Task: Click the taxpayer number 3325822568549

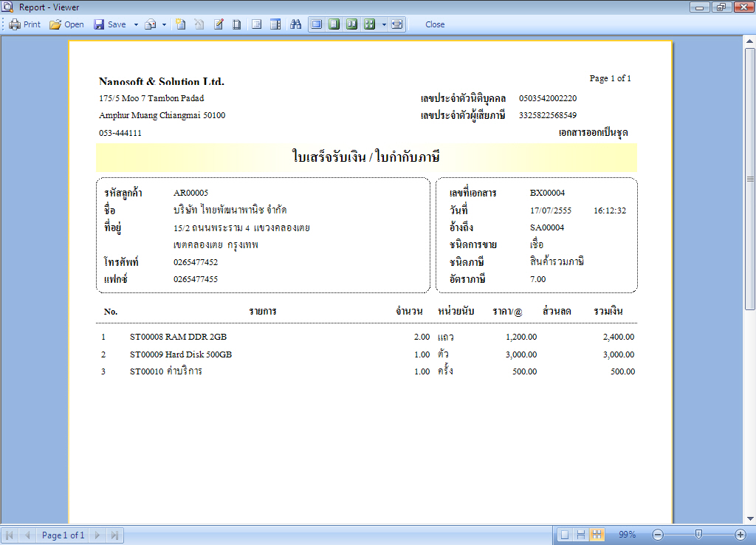Action: [x=548, y=115]
